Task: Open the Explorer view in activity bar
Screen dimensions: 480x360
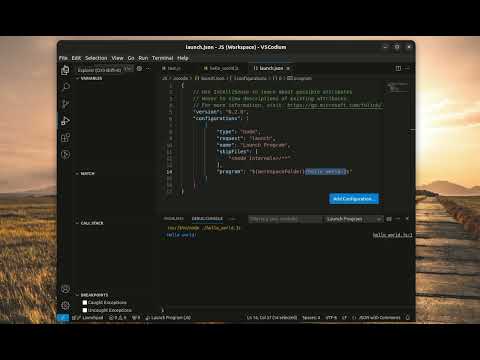Action: (65, 70)
